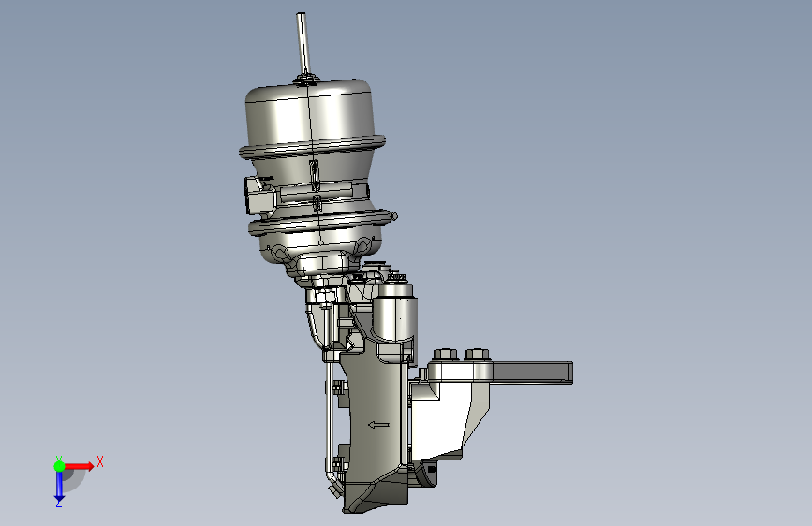Select the right hex bolt on the bracket
The width and height of the screenshot is (812, 526).
pyautogui.click(x=477, y=355)
